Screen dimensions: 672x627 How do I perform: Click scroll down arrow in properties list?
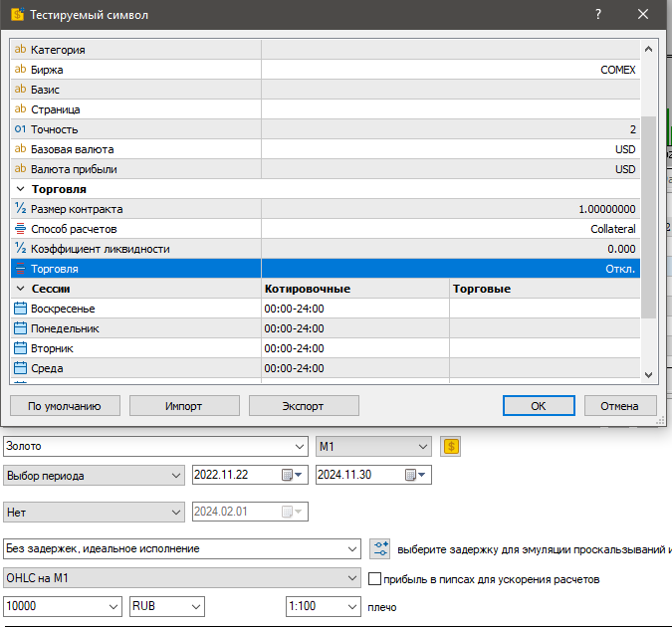tap(649, 374)
